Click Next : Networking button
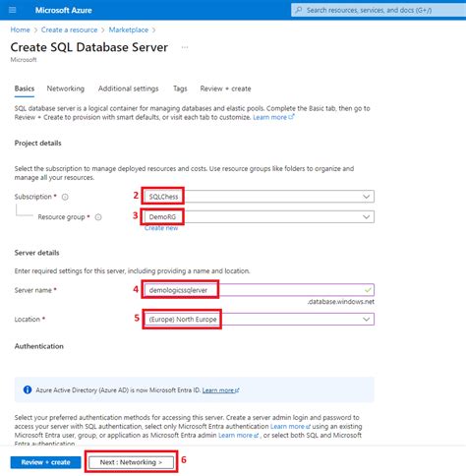The width and height of the screenshot is (466, 476). tap(131, 462)
